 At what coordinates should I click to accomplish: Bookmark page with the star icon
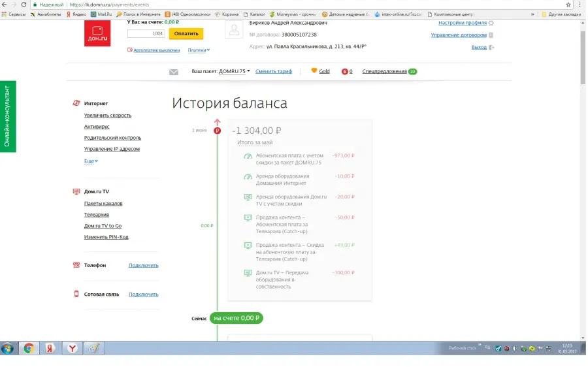tap(568, 5)
